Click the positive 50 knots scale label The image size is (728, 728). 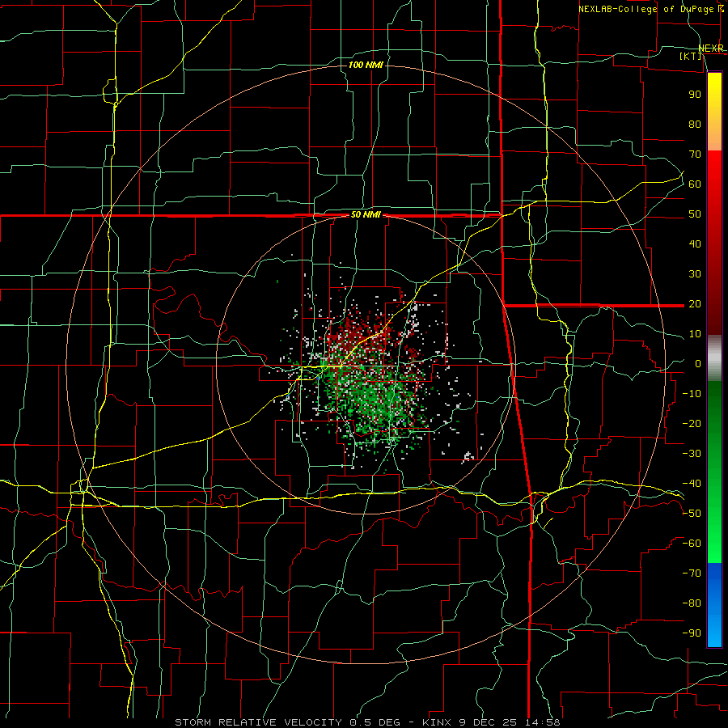coord(695,214)
